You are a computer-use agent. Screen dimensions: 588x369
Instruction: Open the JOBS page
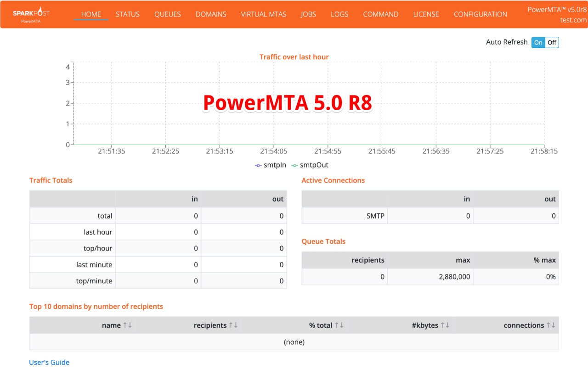point(308,14)
